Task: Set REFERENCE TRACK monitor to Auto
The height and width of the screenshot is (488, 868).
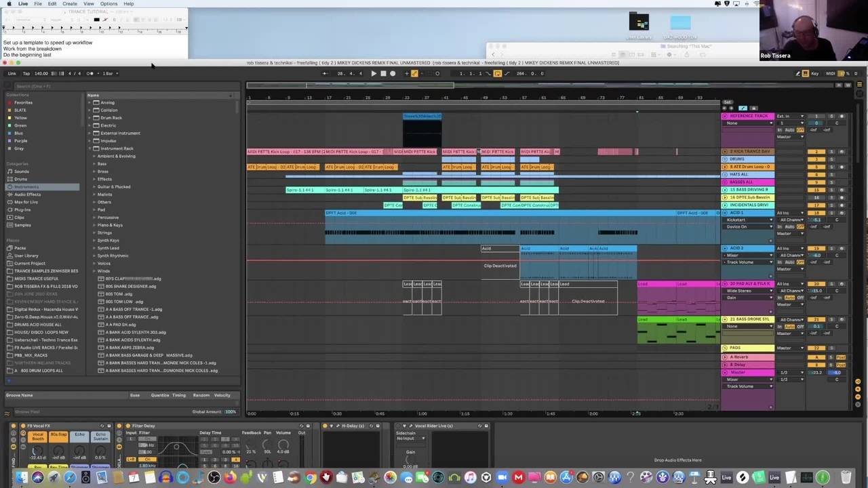Action: click(790, 129)
